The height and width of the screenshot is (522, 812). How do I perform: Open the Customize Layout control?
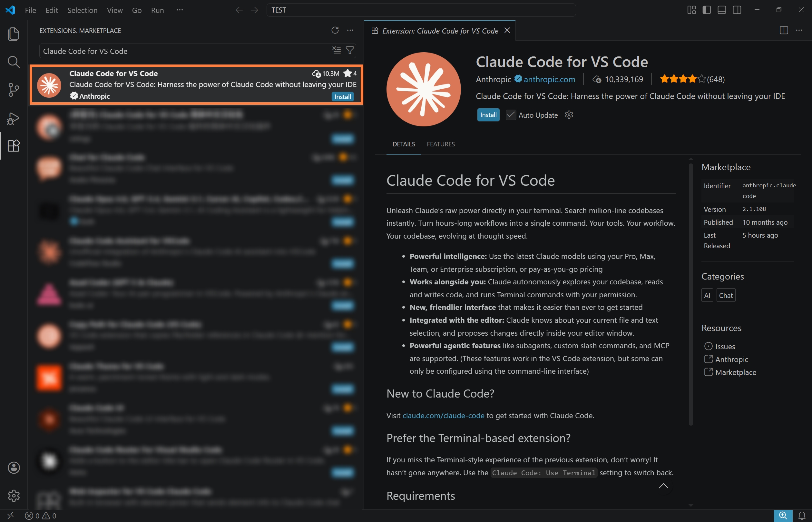click(x=691, y=10)
